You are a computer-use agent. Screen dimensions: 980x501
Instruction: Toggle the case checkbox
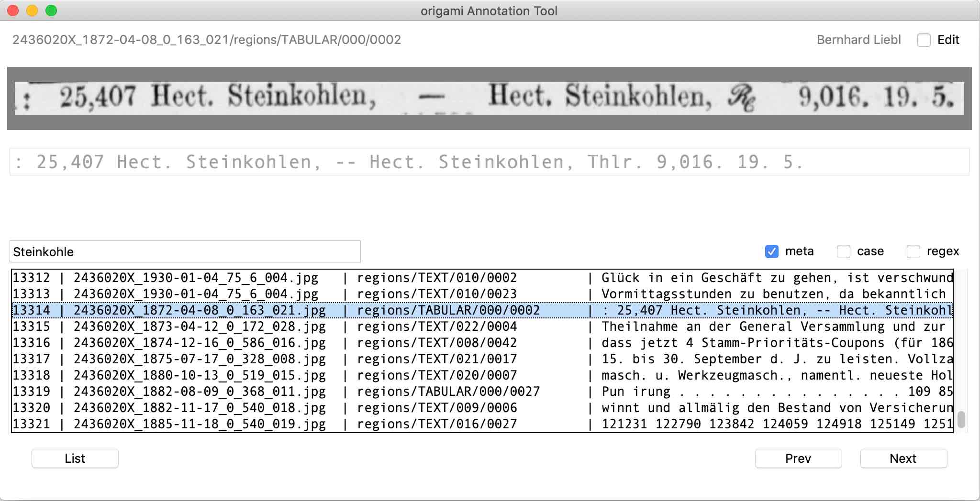pyautogui.click(x=843, y=251)
